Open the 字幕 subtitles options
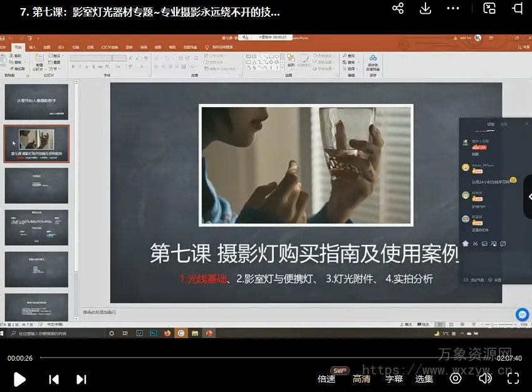Image resolution: width=532 pixels, height=392 pixels. (x=394, y=379)
